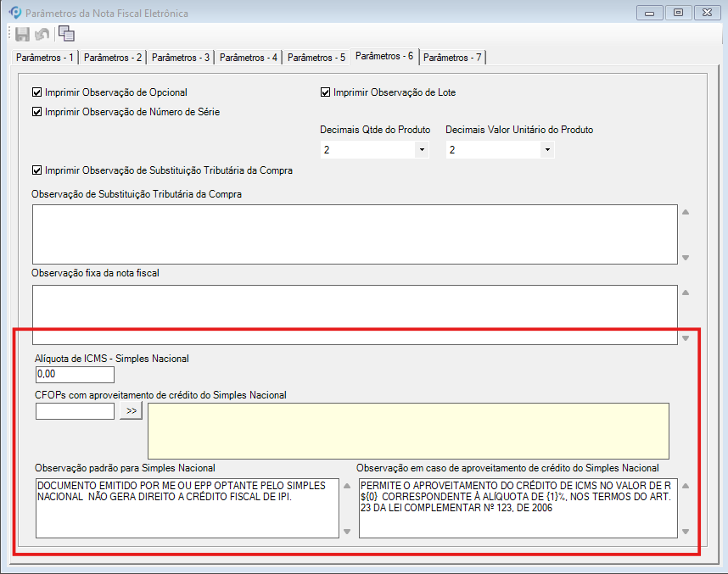Minimize the Parâmetros da Nota Fiscal window
728x574 pixels.
(x=650, y=13)
